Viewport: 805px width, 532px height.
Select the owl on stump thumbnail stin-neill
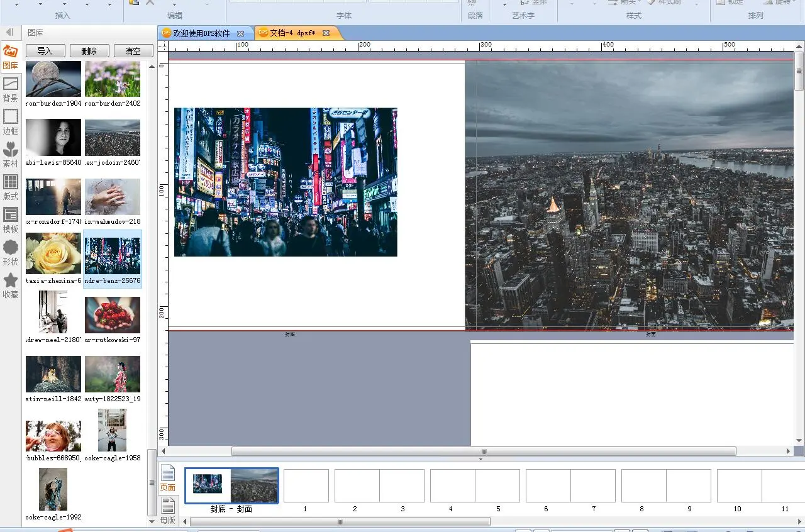[53, 374]
